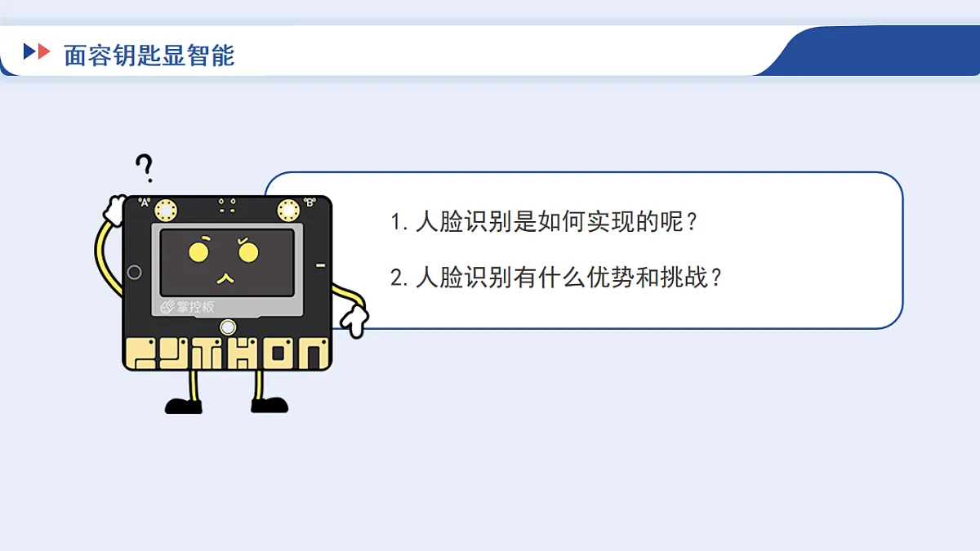The width and height of the screenshot is (980, 551).
Task: Click the question mark above the mascot
Action: 145,167
